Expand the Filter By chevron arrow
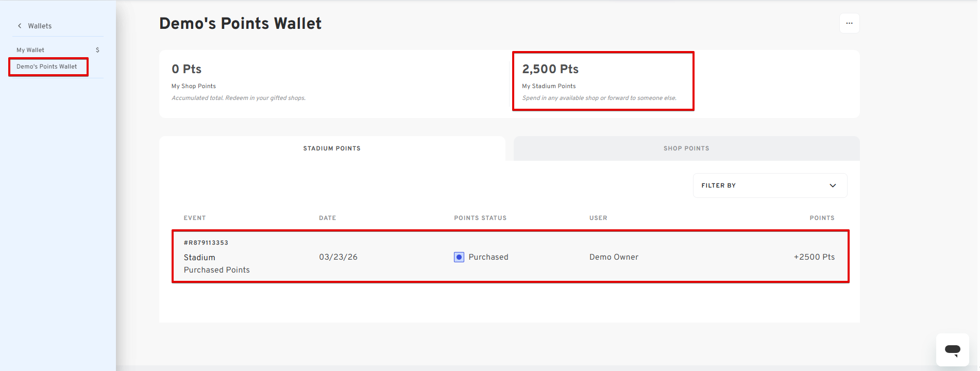The height and width of the screenshot is (371, 980). 833,185
